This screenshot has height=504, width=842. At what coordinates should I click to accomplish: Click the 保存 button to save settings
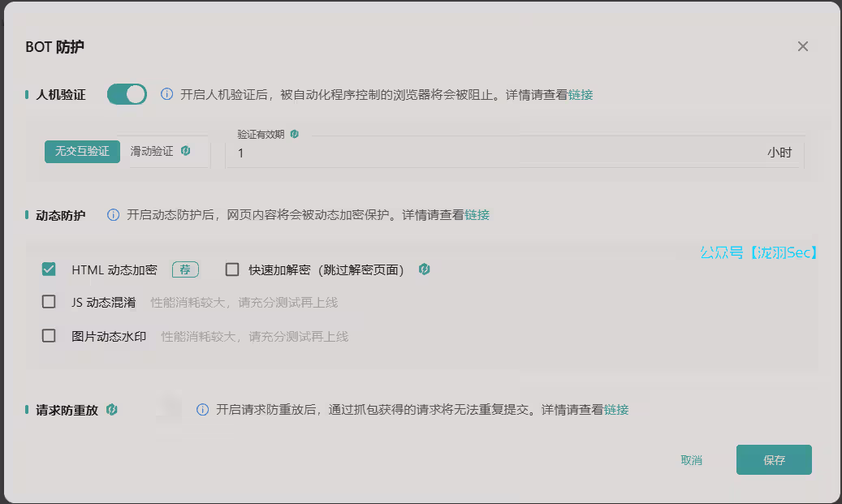(773, 459)
